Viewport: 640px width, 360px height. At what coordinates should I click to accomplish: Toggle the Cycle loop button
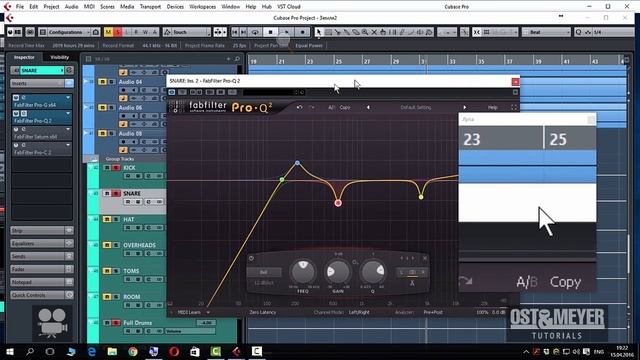255,32
